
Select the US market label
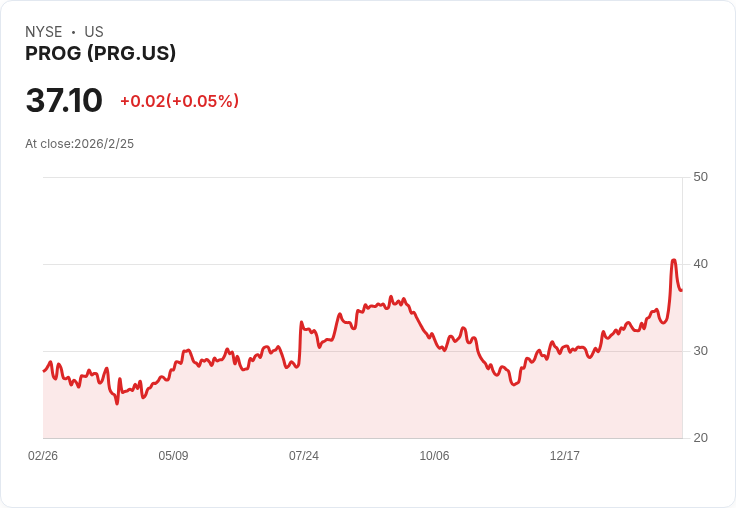[94, 32]
